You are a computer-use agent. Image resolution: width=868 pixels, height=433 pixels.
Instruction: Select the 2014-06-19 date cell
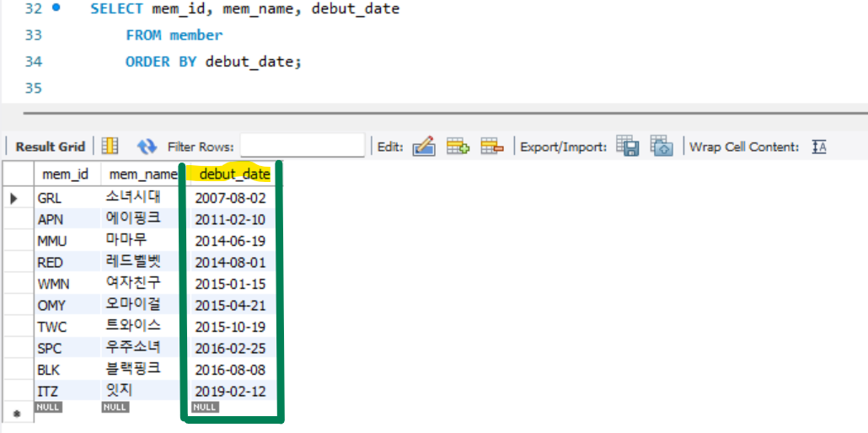point(231,241)
